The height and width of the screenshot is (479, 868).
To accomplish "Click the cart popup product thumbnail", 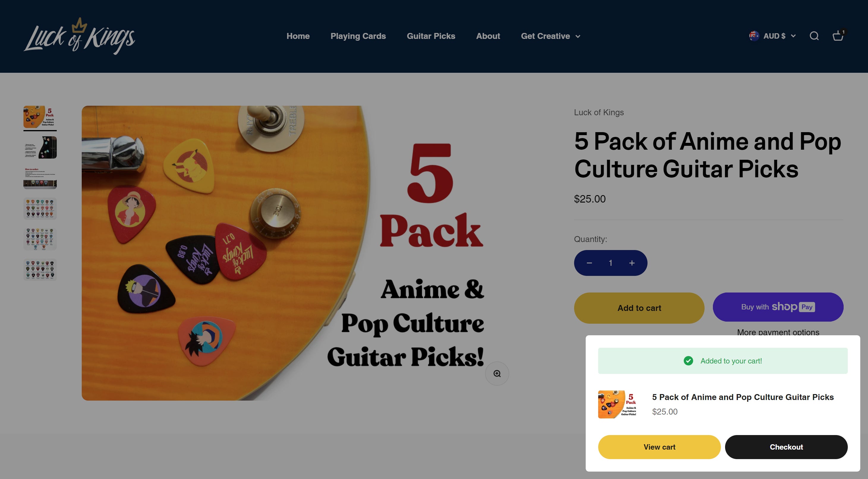I will 617,404.
